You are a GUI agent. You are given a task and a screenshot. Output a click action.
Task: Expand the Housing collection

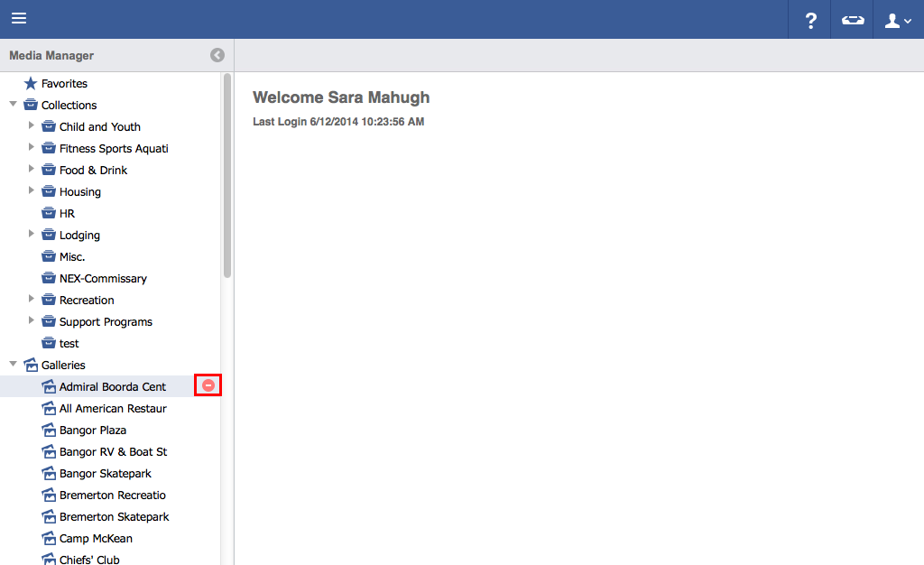tap(32, 190)
